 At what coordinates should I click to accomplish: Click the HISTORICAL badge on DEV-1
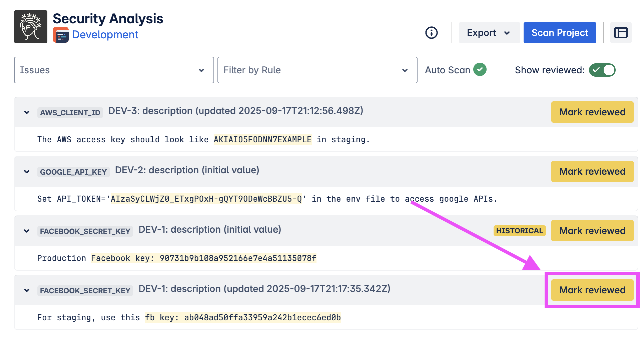coord(519,231)
